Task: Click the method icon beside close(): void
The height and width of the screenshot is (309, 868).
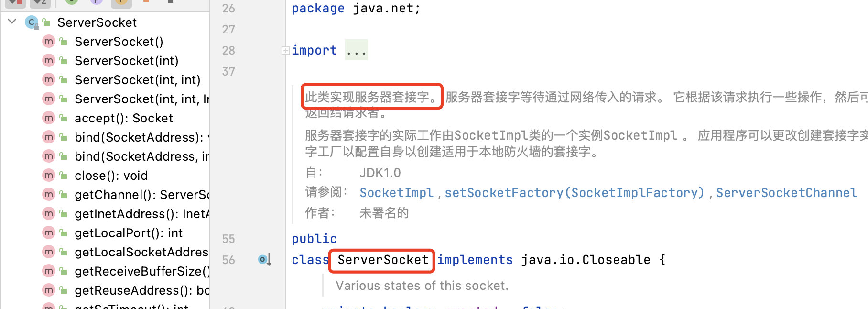Action: pos(49,175)
